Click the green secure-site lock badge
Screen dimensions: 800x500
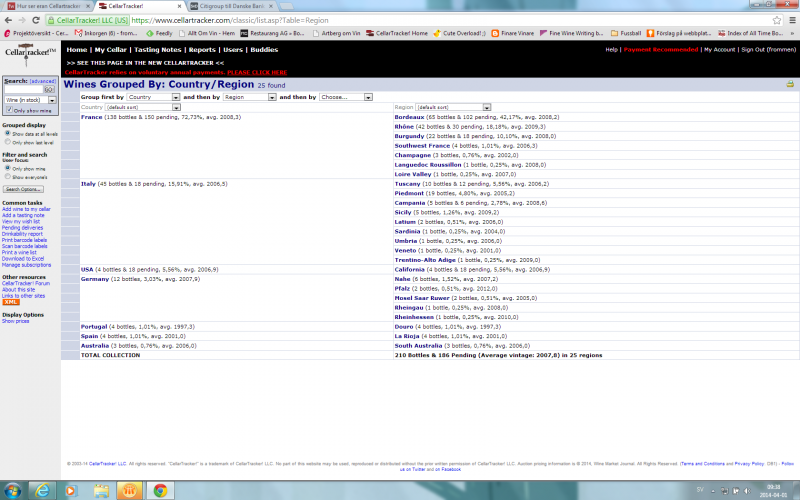pyautogui.click(x=87, y=20)
